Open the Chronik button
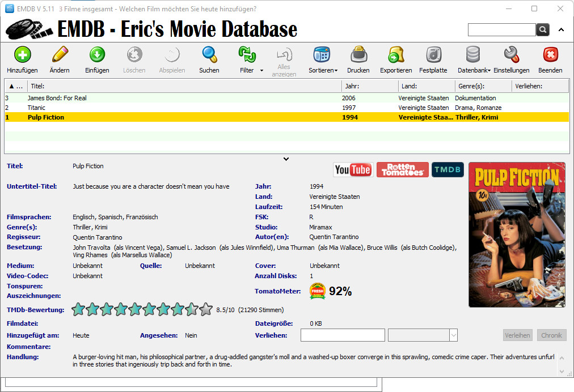 551,335
